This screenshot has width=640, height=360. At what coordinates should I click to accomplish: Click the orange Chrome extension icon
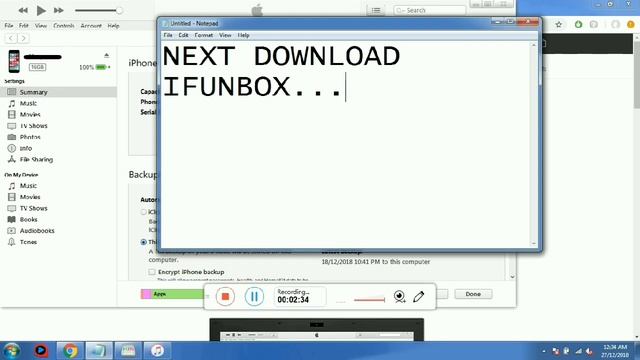(631, 24)
